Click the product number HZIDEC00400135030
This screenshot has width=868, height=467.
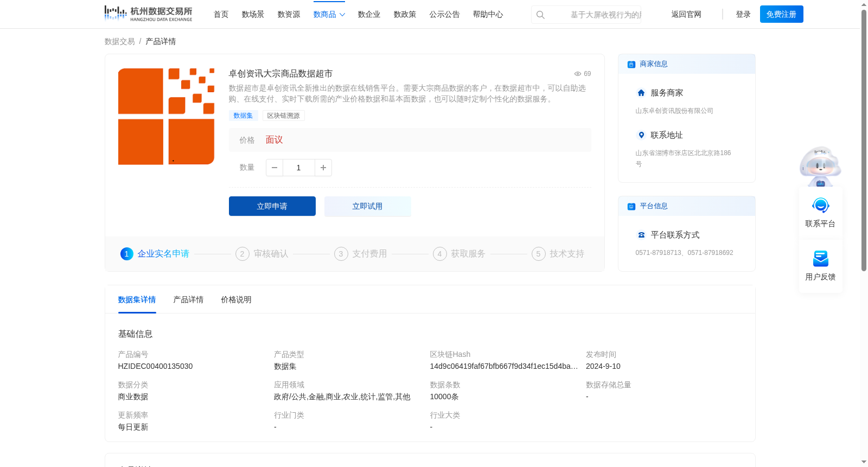click(x=155, y=367)
